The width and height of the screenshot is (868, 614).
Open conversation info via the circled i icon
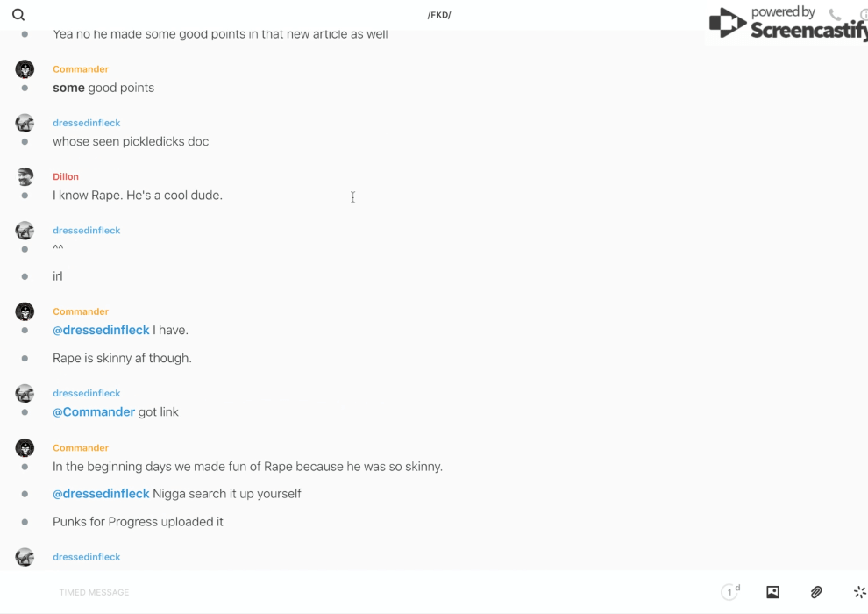(x=863, y=15)
